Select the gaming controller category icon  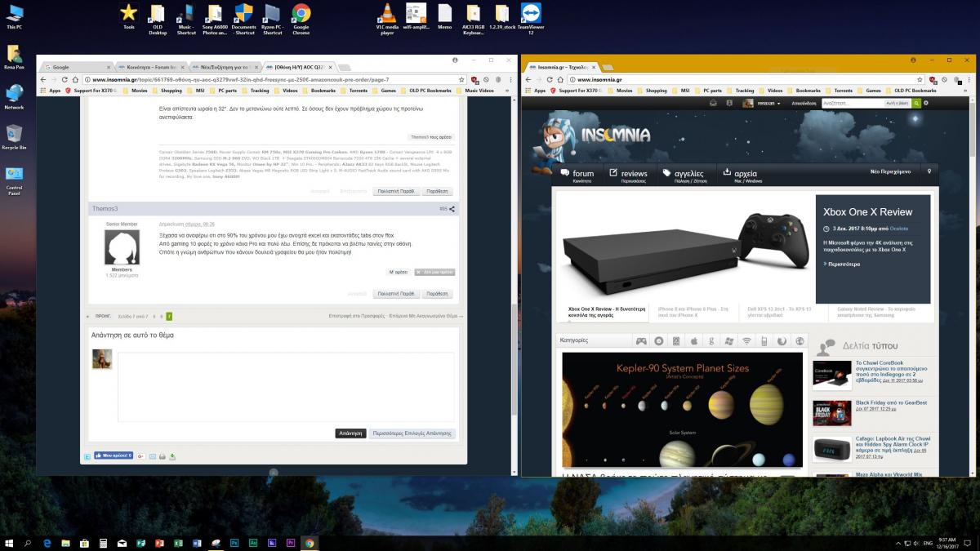pos(641,340)
